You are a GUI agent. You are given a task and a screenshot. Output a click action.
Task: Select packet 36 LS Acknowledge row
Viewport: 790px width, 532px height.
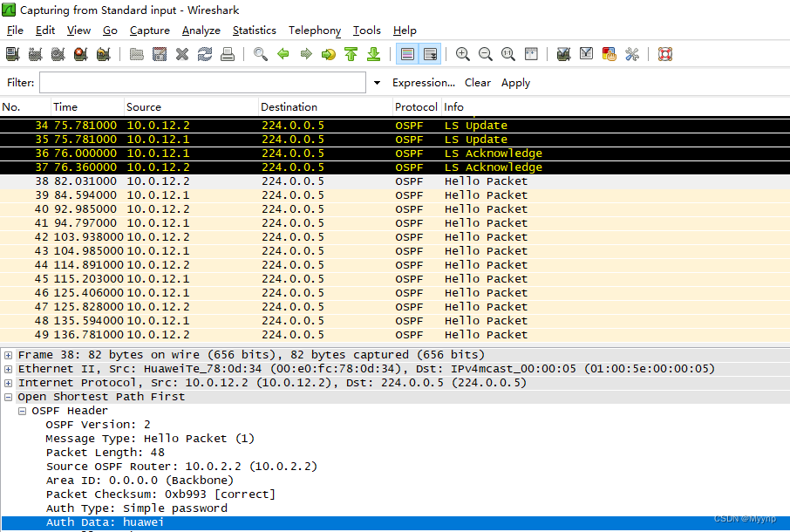pos(395,153)
